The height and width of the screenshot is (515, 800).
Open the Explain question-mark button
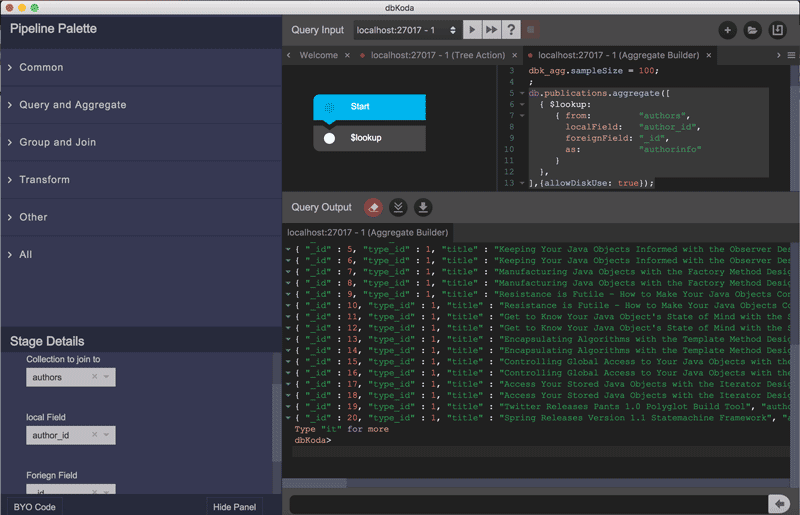512,31
